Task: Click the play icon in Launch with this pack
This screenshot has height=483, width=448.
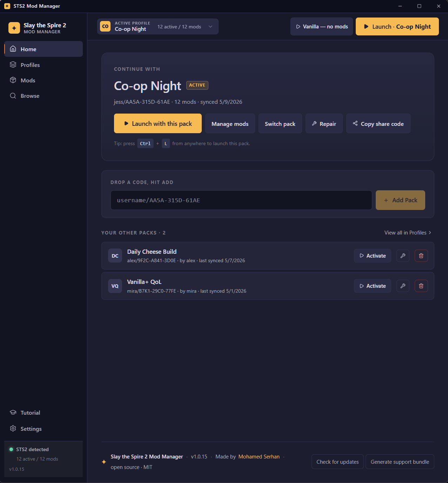Action: [x=126, y=123]
